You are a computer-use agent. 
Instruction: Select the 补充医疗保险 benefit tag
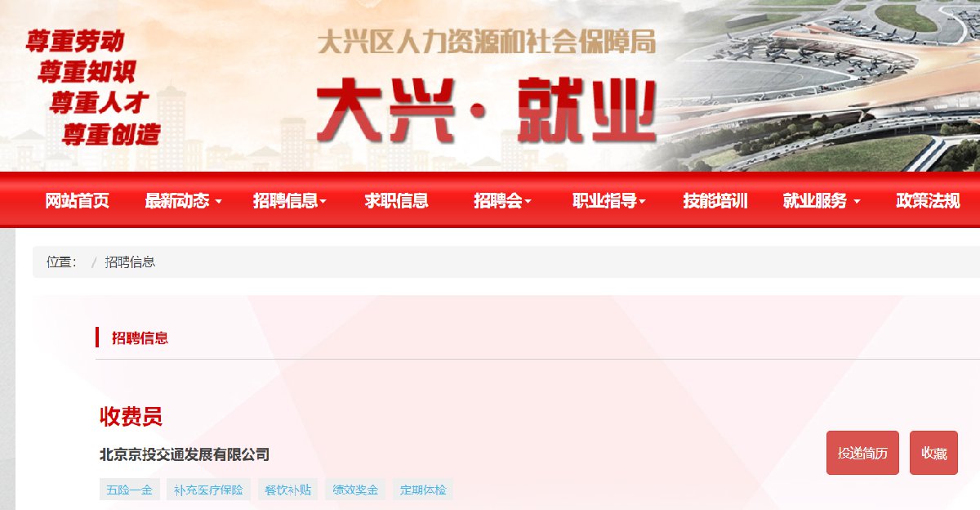point(209,490)
